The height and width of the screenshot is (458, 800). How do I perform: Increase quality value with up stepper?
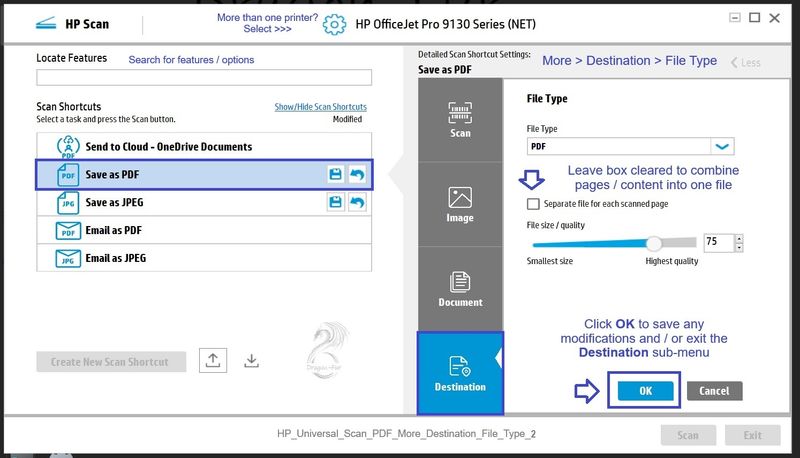[739, 239]
